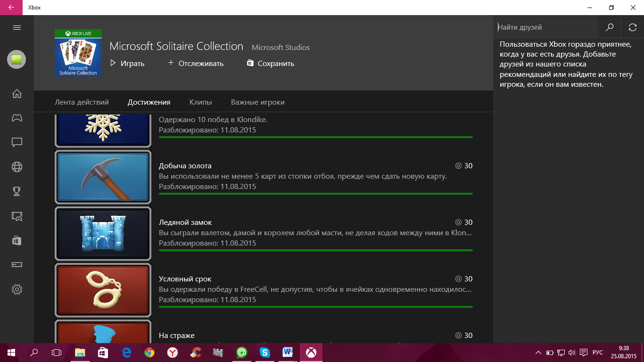Select the Ледяной замок achievement title

click(185, 222)
